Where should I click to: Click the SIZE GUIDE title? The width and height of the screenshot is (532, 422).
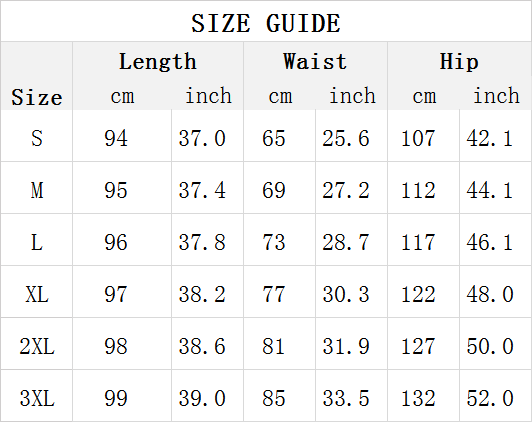(x=266, y=23)
